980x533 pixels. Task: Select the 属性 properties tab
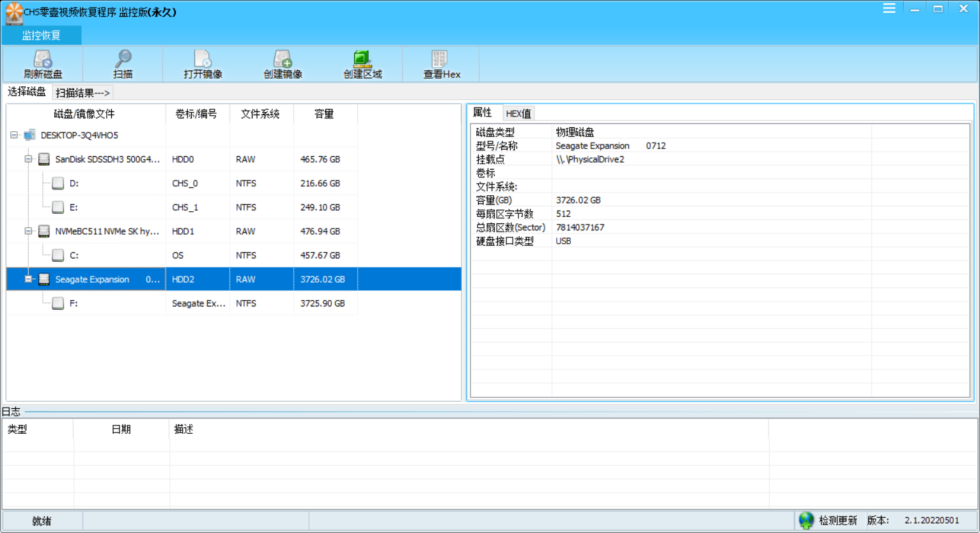click(484, 113)
